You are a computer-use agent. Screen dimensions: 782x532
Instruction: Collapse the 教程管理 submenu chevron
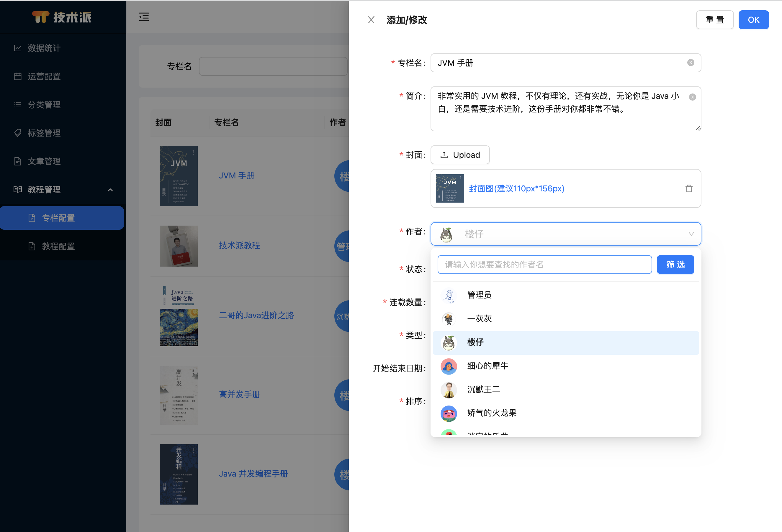pyautogui.click(x=110, y=190)
